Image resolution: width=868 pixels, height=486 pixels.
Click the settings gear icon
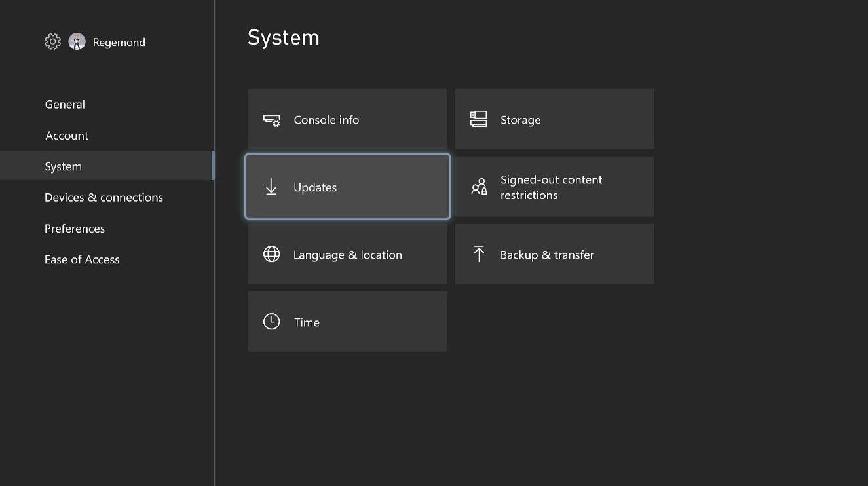click(x=52, y=41)
